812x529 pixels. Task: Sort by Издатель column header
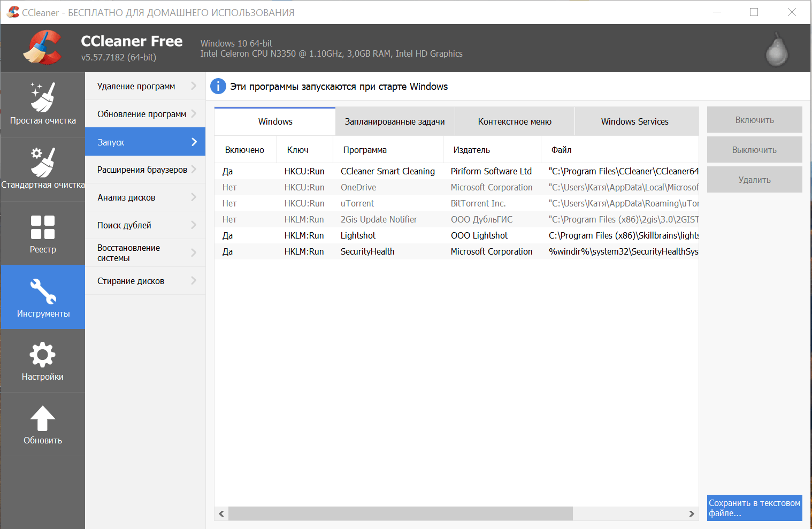coord(492,150)
